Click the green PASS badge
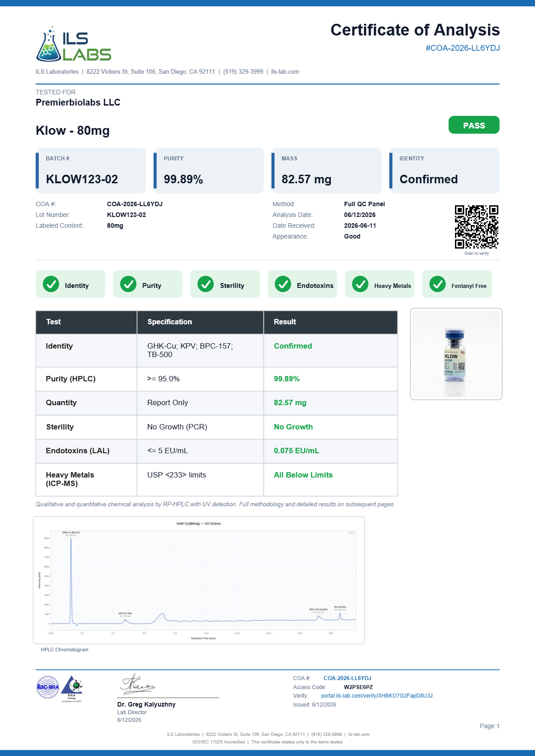The image size is (535, 756). [474, 125]
